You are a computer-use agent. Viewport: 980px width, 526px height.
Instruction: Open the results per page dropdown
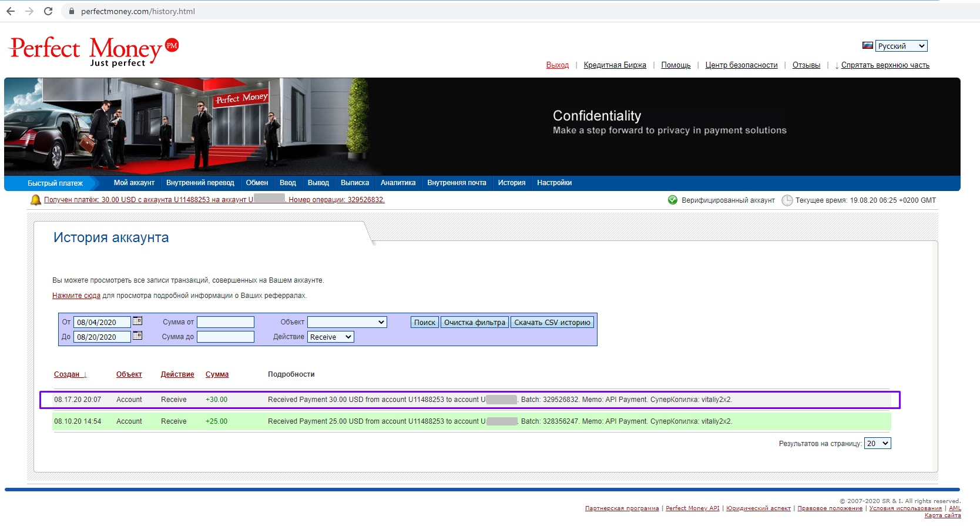click(x=878, y=443)
